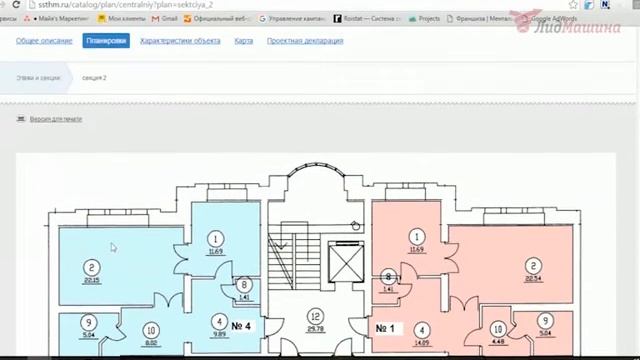Open the Google AdWords bookmark
The width and height of the screenshot is (640, 360).
pos(550,19)
